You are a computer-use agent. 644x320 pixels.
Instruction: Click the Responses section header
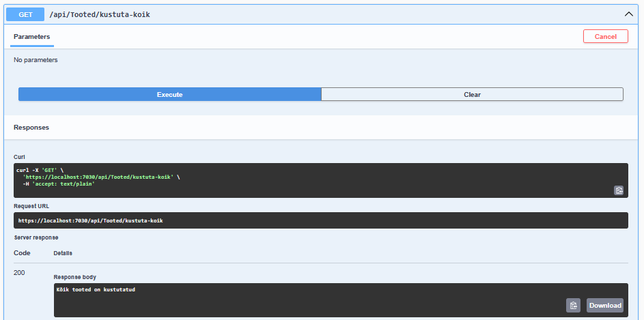click(x=31, y=128)
